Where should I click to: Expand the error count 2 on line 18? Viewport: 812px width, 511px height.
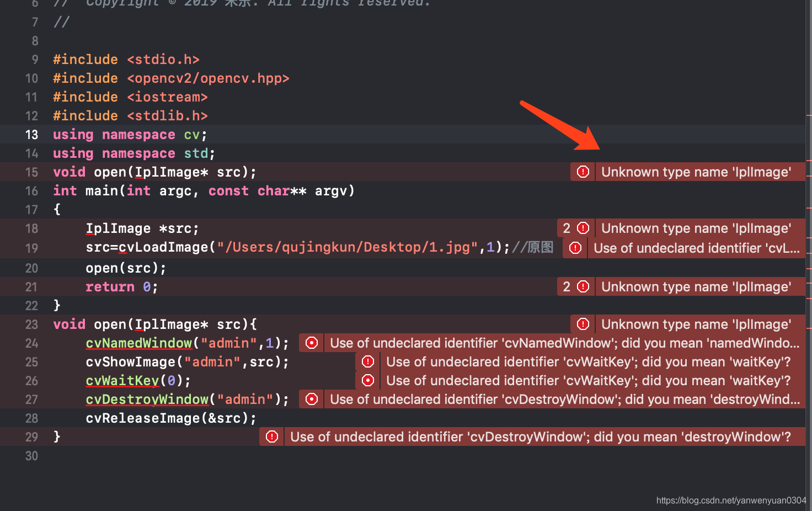567,228
